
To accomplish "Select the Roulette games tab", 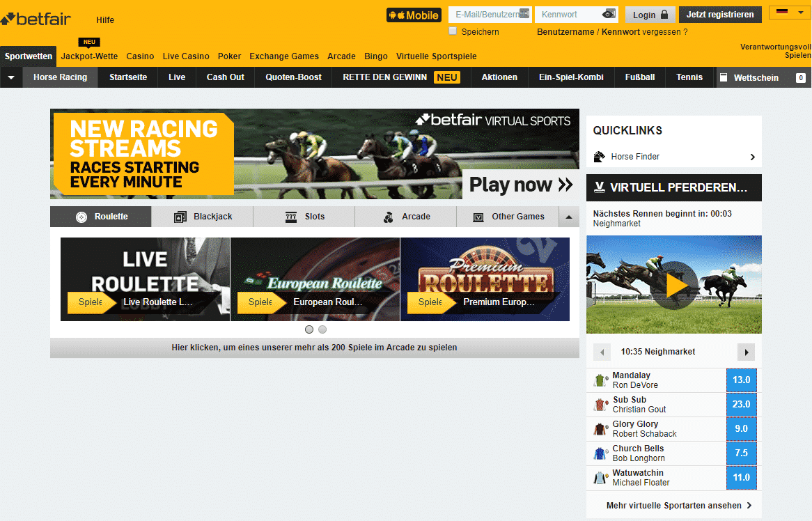I will pyautogui.click(x=100, y=217).
